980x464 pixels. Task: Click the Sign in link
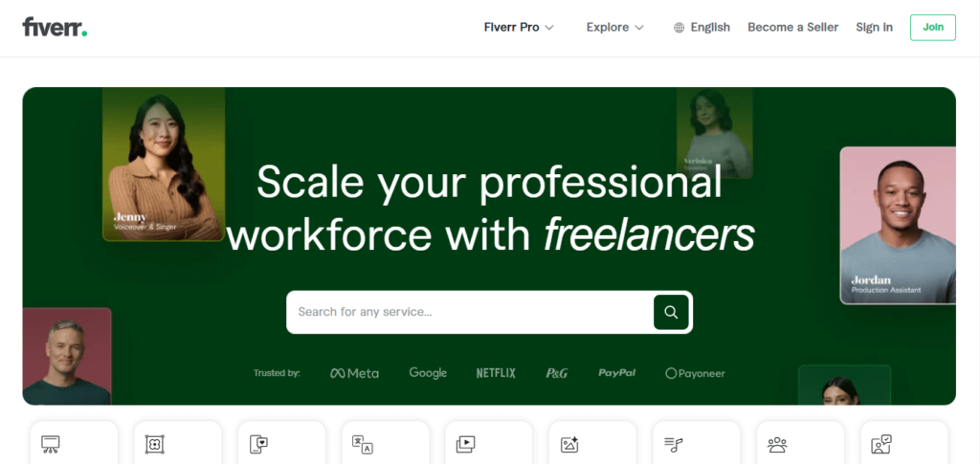(x=874, y=28)
